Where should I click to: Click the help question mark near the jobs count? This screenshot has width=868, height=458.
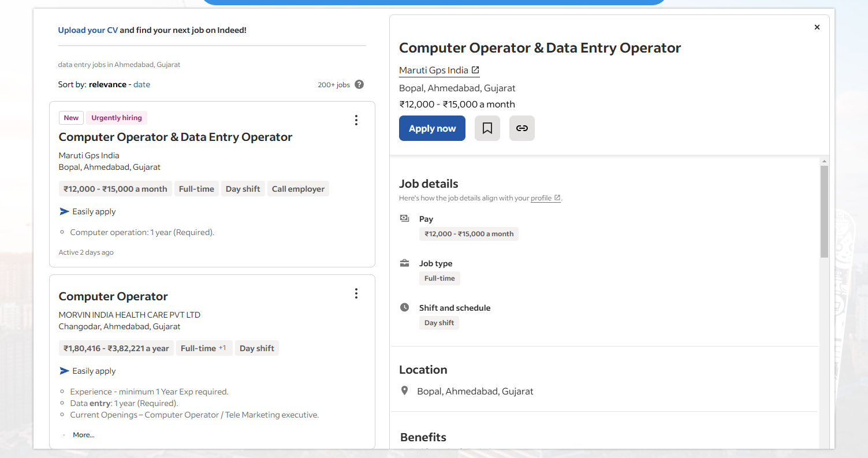pyautogui.click(x=359, y=84)
